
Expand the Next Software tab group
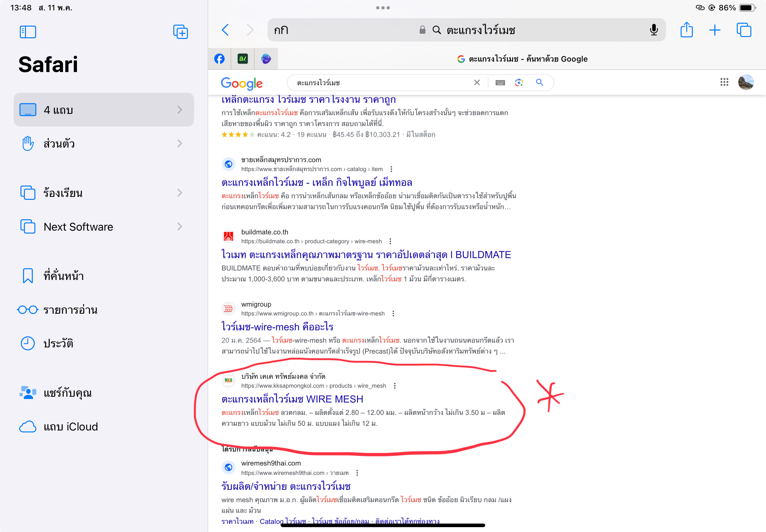(x=180, y=227)
